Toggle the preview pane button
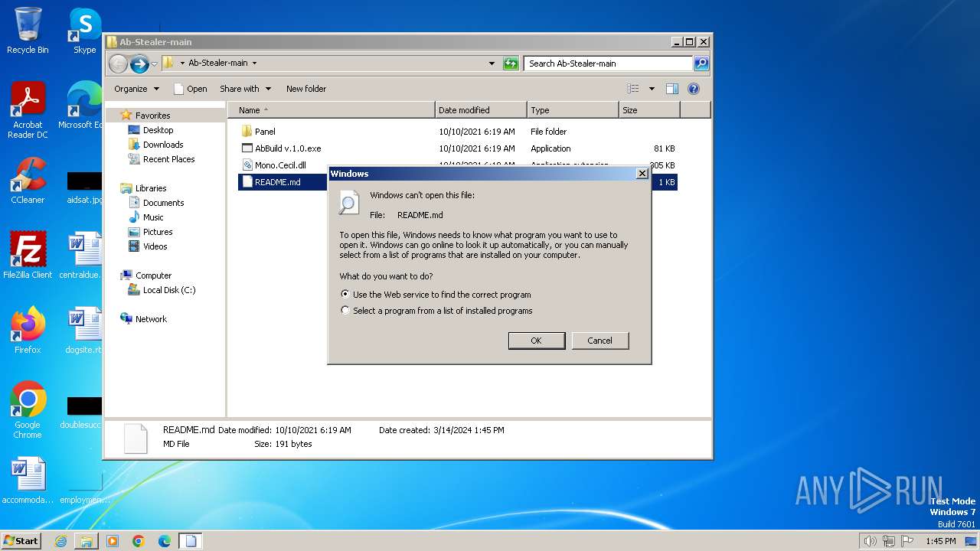 (672, 89)
